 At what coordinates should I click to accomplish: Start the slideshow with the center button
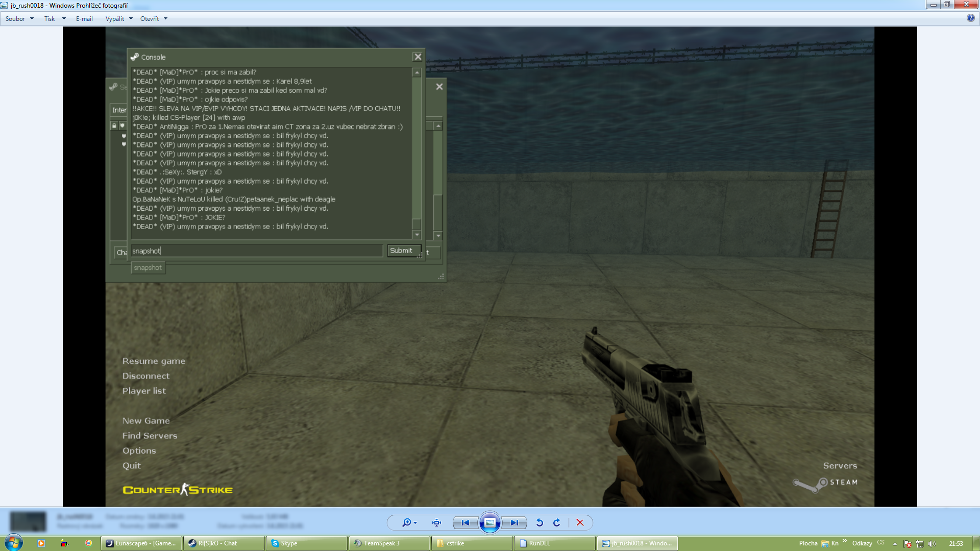click(489, 522)
